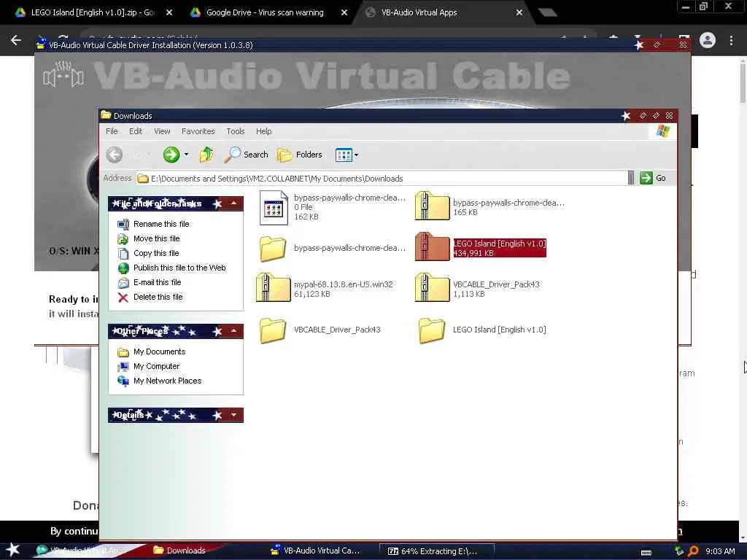Click the Downloads window title bar folder icon

click(x=107, y=115)
